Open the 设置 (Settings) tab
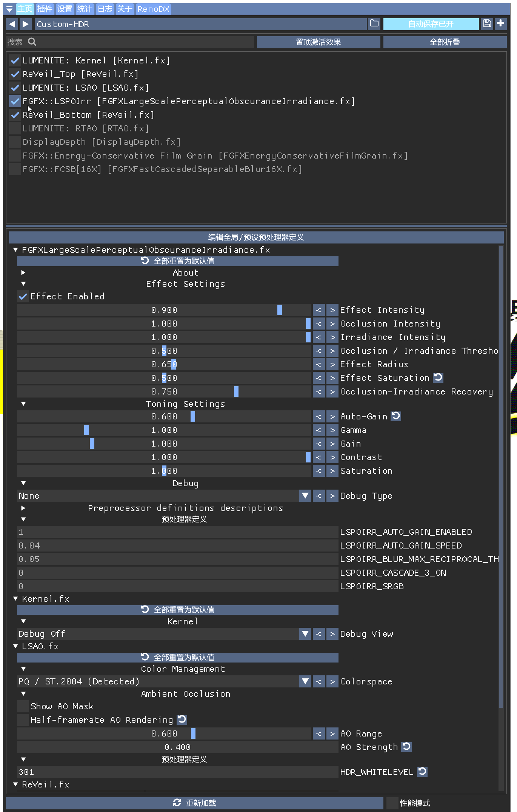 click(x=65, y=9)
